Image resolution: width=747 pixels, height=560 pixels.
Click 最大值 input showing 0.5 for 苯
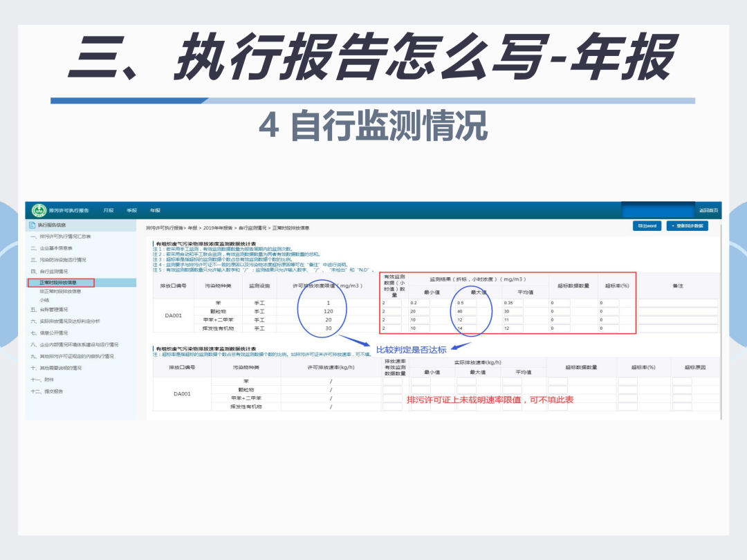tap(466, 303)
